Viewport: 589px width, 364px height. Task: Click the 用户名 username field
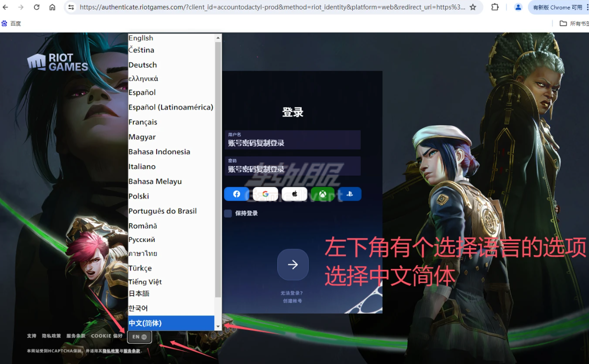click(293, 139)
